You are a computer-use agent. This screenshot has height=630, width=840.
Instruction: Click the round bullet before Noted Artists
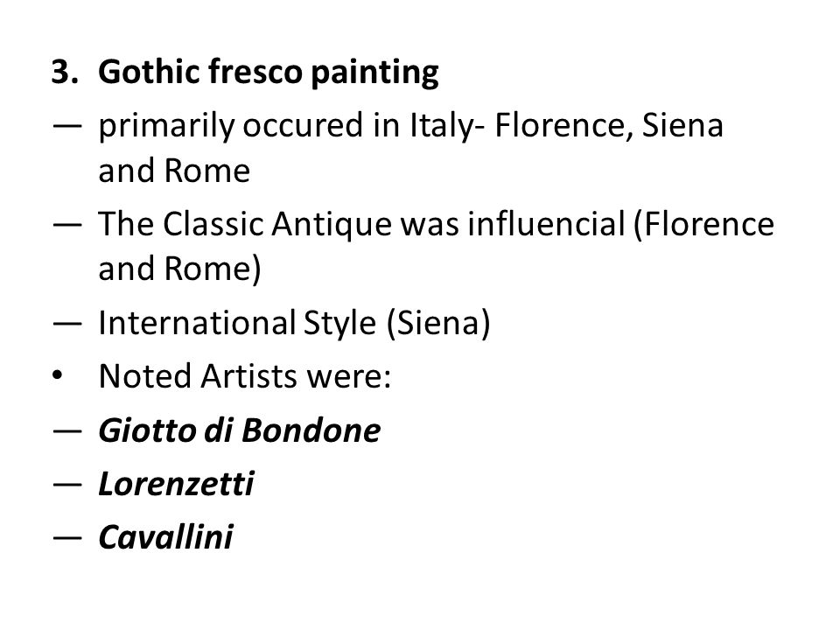(x=58, y=376)
